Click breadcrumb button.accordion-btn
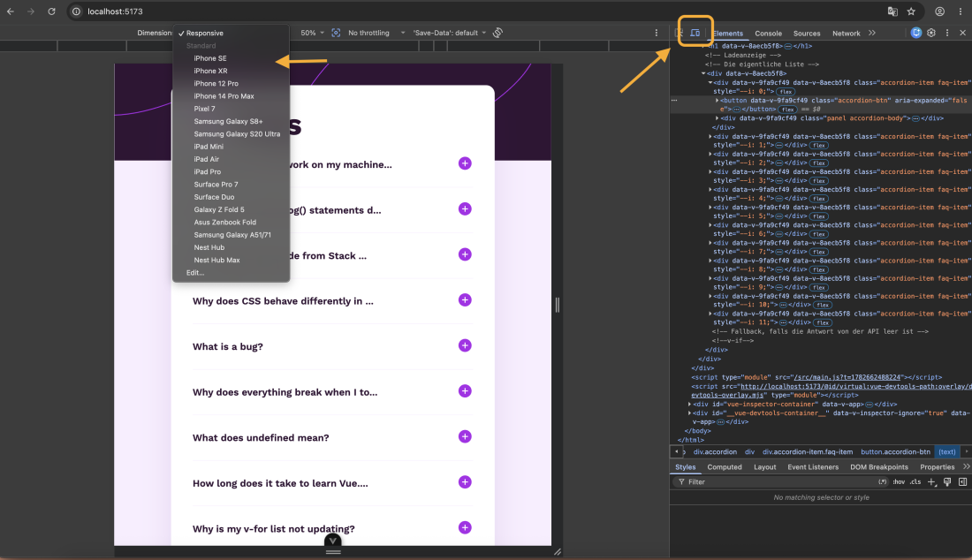This screenshot has height=560, width=972. pos(895,452)
